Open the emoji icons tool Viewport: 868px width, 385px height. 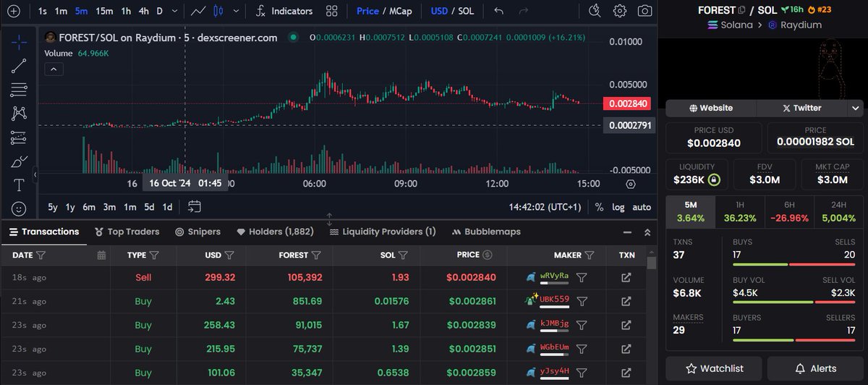tap(19, 208)
